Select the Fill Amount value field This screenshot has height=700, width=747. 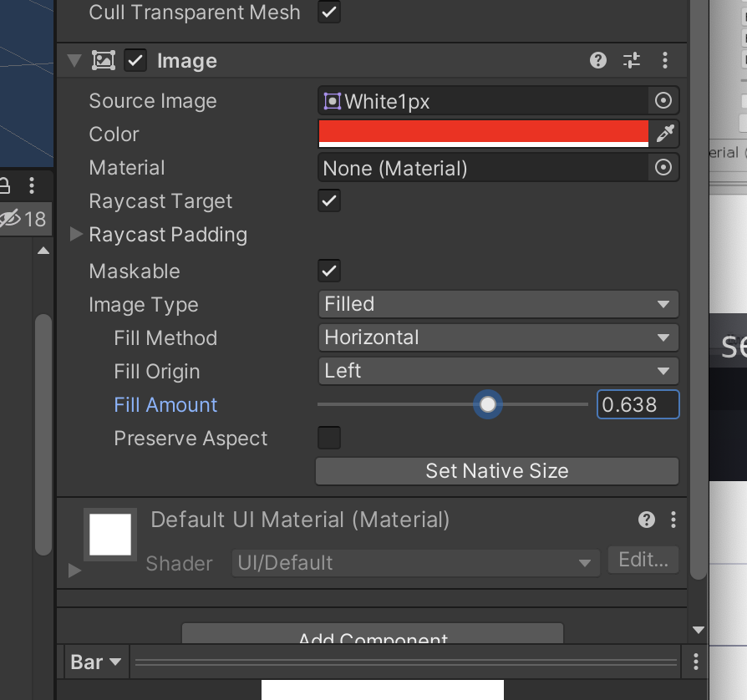click(x=638, y=404)
